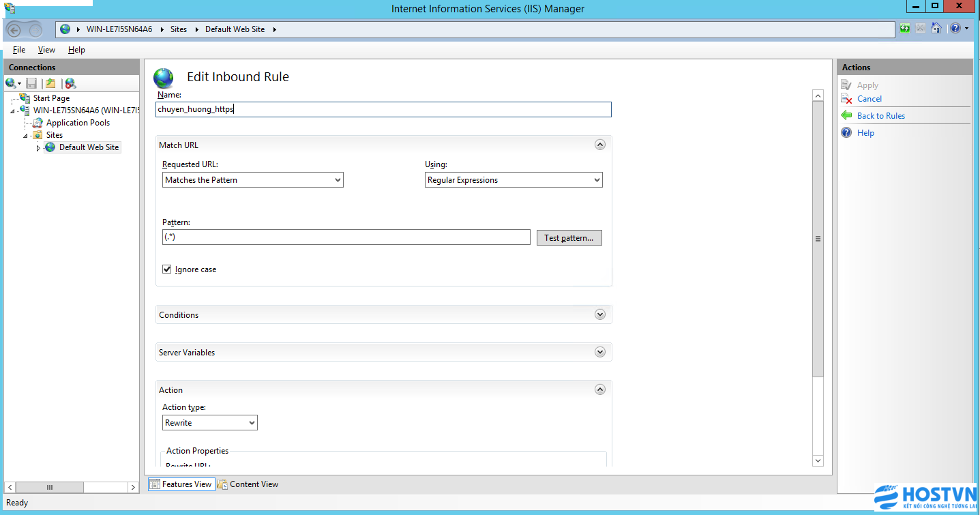Image resolution: width=980 pixels, height=515 pixels.
Task: Expand the Conditions section
Action: click(600, 314)
